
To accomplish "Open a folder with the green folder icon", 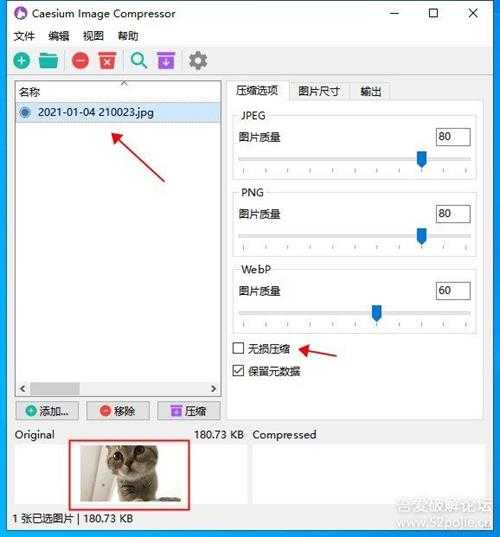I will click(48, 61).
